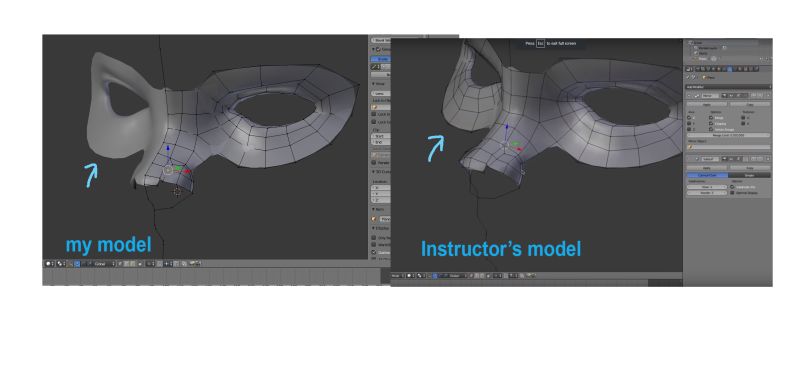Toggle Mirror modifier viewport eye icon
The image size is (800, 372).
pyautogui.click(x=731, y=96)
